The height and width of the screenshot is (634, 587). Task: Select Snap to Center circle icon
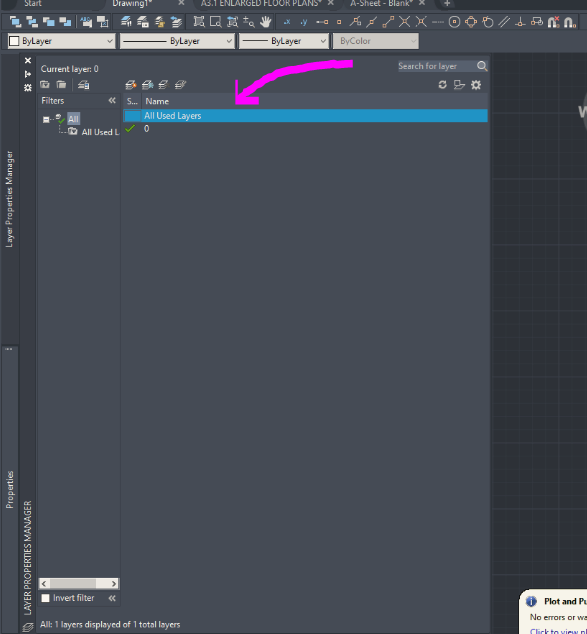454,22
